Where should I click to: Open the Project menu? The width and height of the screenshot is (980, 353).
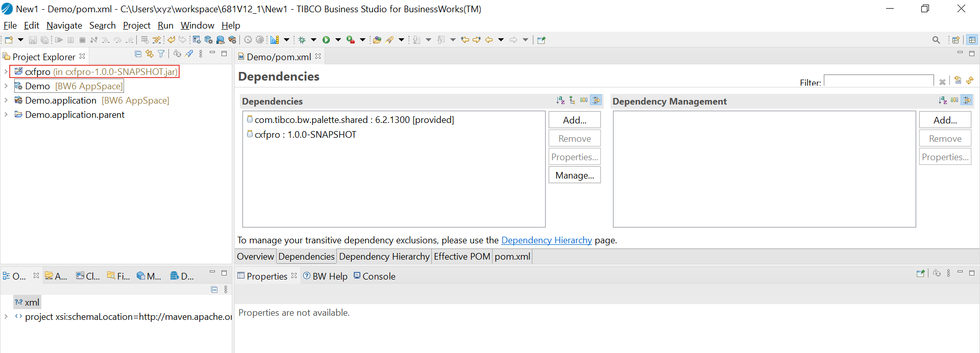[137, 25]
